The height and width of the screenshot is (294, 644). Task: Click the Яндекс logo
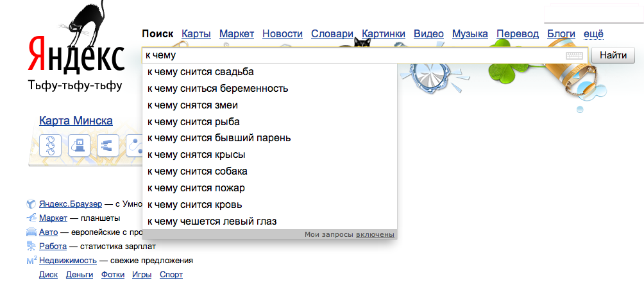coord(76,53)
